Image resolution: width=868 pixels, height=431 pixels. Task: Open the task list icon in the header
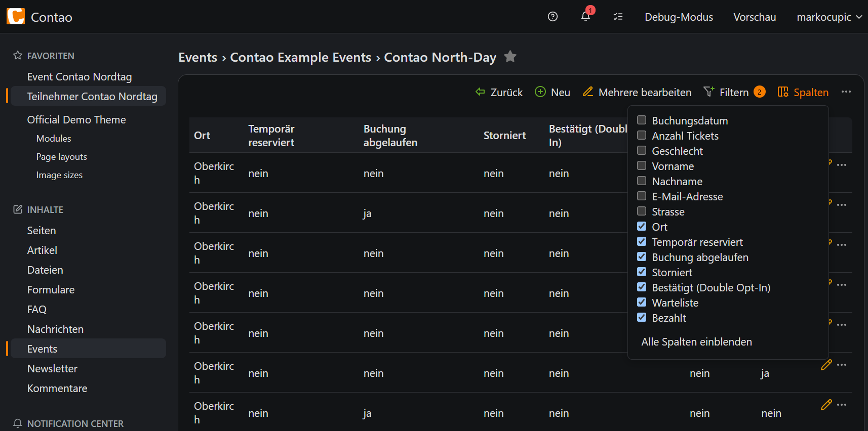[x=618, y=17]
